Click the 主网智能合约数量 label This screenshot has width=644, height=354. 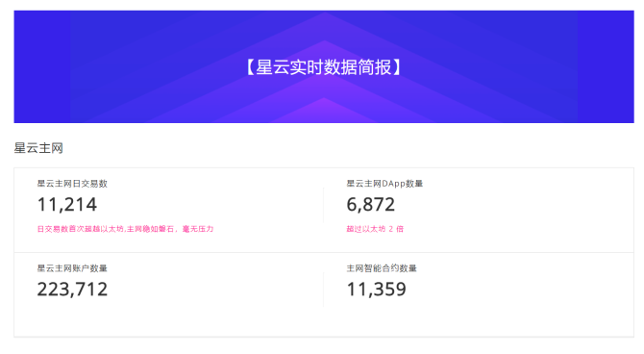click(x=382, y=268)
